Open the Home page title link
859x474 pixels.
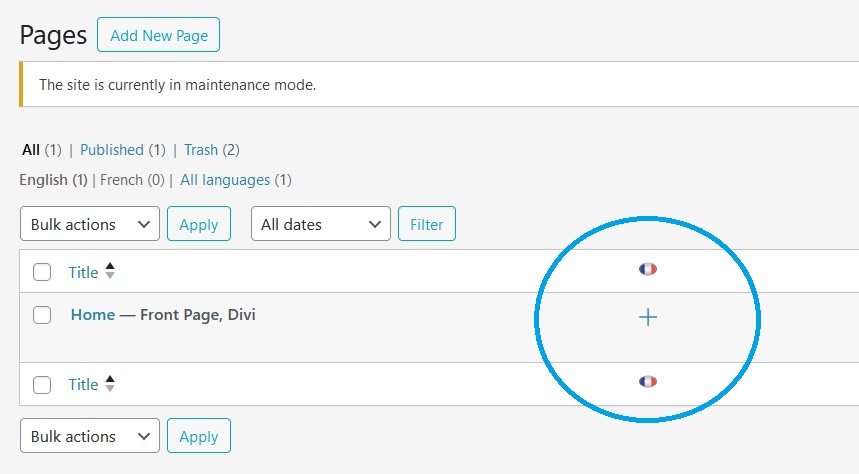point(93,315)
